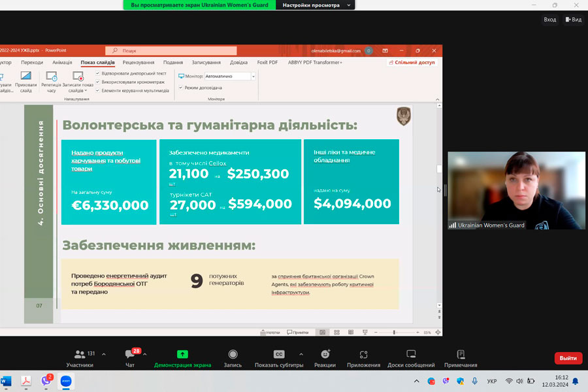The image size is (588, 392).
Task: Leave the meeting with Выйти button
Action: point(568,358)
